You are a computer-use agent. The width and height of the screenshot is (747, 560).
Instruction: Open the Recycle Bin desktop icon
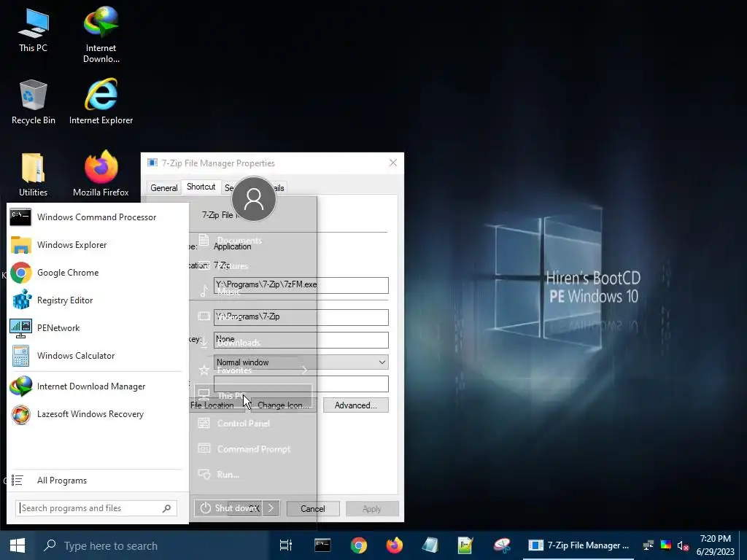33,102
